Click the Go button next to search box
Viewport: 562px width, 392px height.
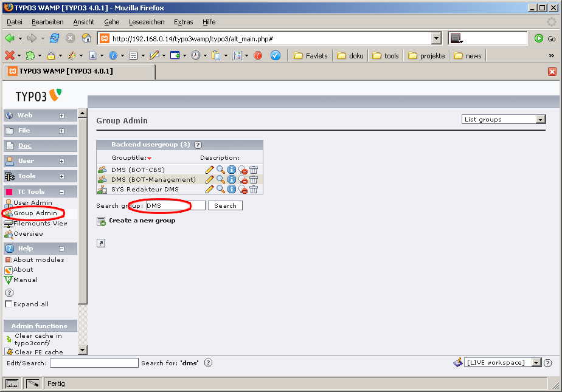tap(545, 38)
